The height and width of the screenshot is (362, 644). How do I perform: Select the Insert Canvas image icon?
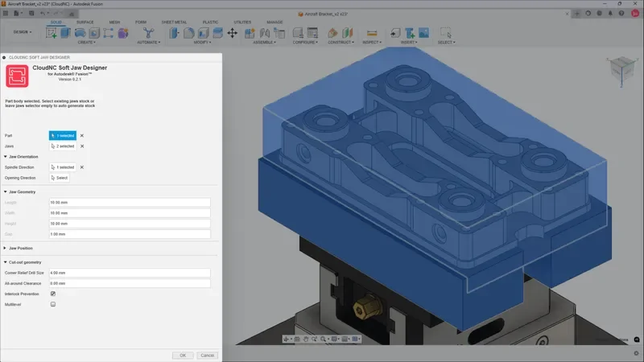pyautogui.click(x=424, y=33)
